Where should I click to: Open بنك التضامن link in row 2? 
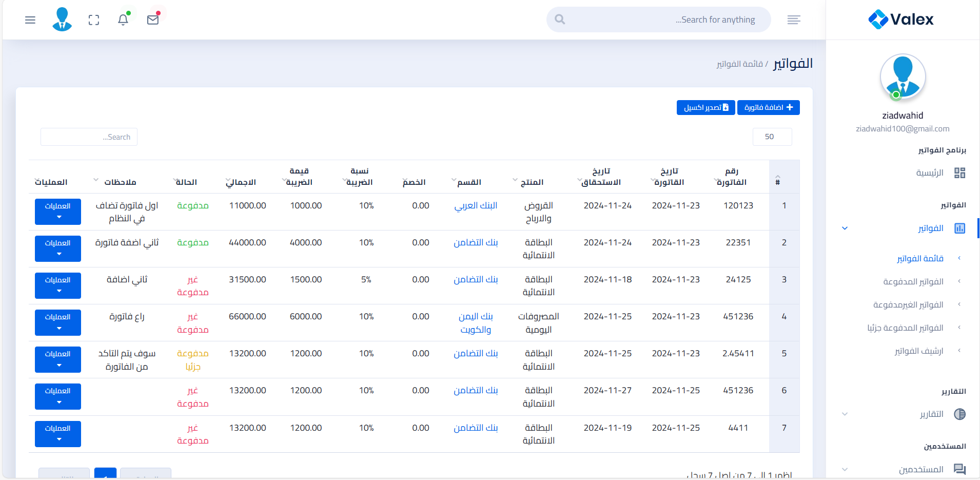[x=476, y=243]
